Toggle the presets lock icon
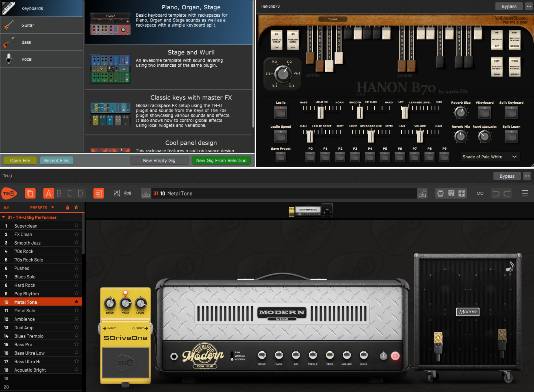 tap(68, 208)
